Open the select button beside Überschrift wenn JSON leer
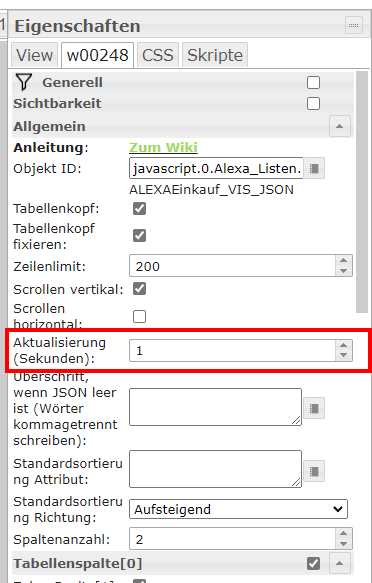 (314, 408)
